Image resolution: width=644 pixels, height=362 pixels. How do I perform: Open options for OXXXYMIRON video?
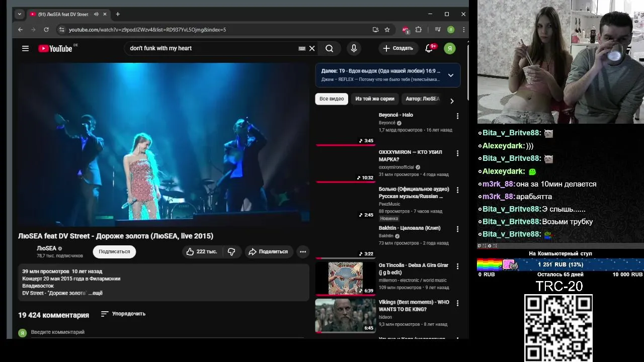click(x=457, y=153)
